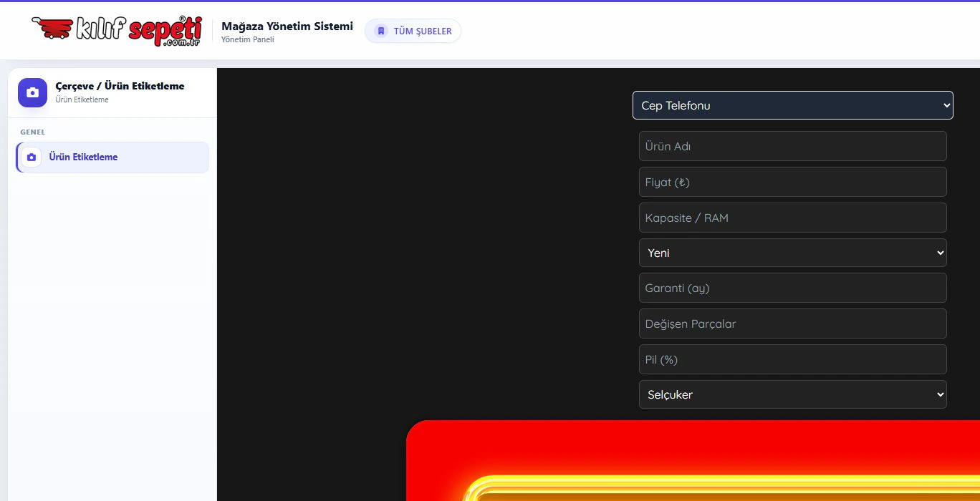Click the Çerçeve / Ürün Etiketleme heading
980x501 pixels.
[x=120, y=86]
